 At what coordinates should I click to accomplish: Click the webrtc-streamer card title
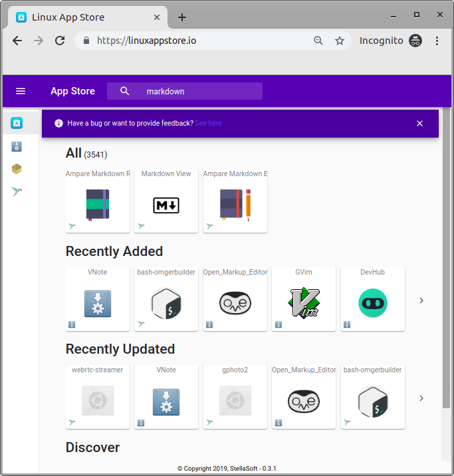click(98, 370)
